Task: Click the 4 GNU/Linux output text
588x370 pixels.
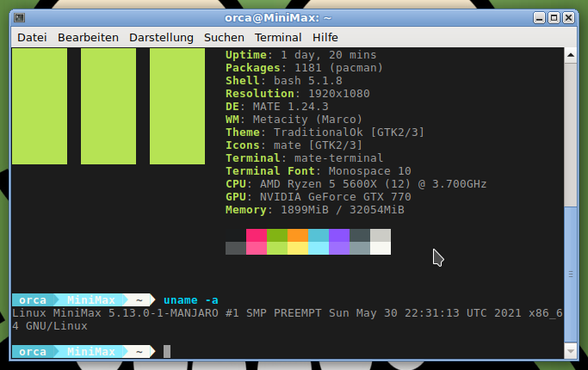Action: pyautogui.click(x=49, y=326)
